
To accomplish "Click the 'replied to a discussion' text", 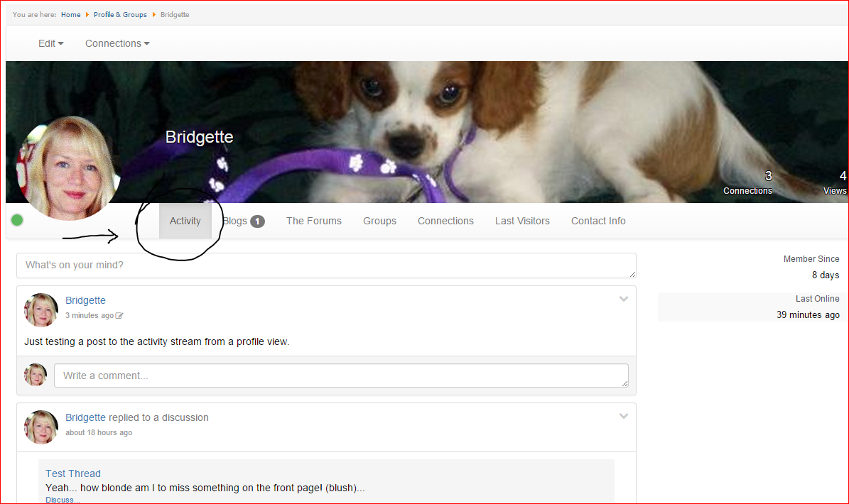I will tap(158, 417).
